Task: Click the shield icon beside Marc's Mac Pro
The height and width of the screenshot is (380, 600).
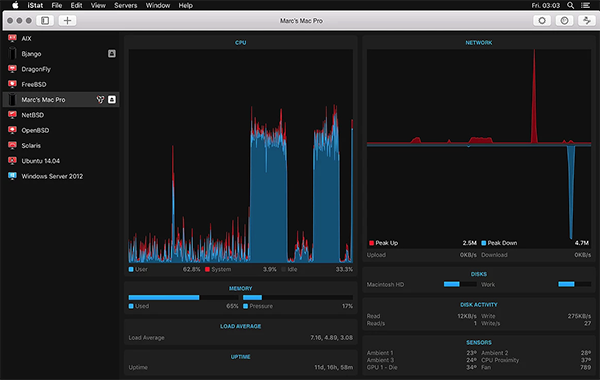Action: [x=100, y=99]
